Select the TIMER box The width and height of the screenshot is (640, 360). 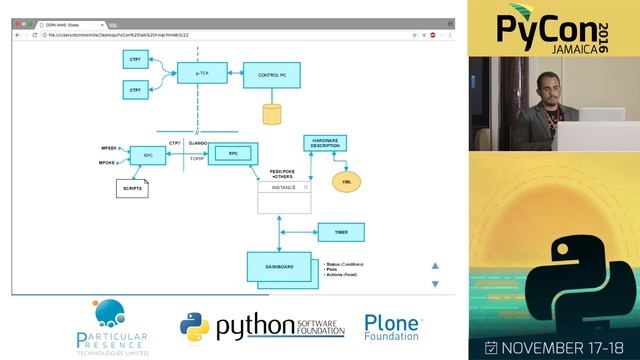[x=341, y=232]
